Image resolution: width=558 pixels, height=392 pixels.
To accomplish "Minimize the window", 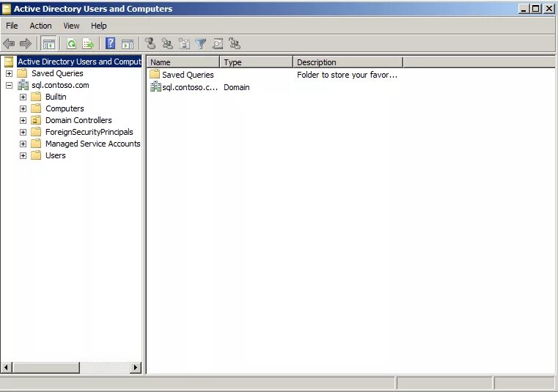I will 523,9.
